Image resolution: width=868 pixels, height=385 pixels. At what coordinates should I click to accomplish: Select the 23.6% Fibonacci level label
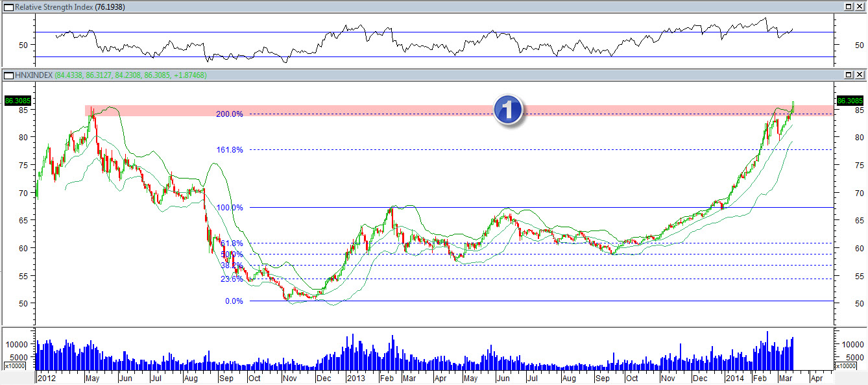coord(232,279)
